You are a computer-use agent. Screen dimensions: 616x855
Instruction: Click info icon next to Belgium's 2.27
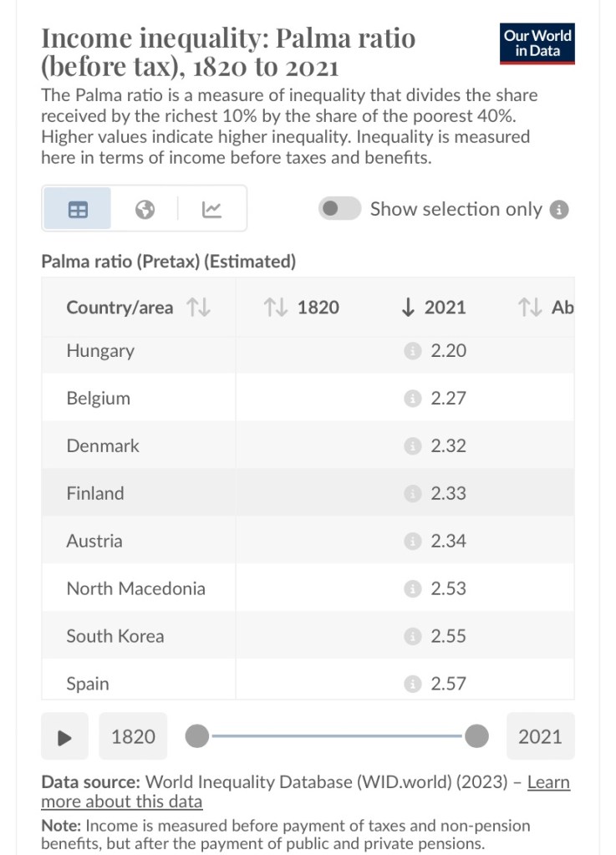click(x=411, y=400)
